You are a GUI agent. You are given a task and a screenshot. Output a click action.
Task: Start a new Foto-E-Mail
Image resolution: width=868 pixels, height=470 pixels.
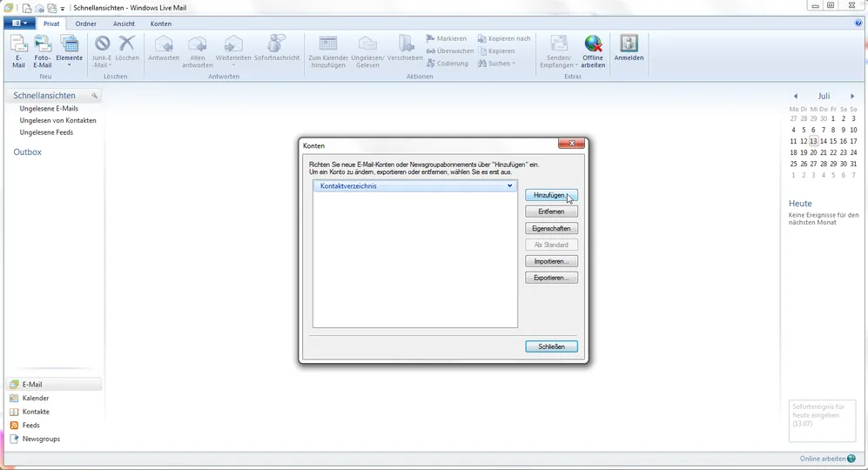42,51
